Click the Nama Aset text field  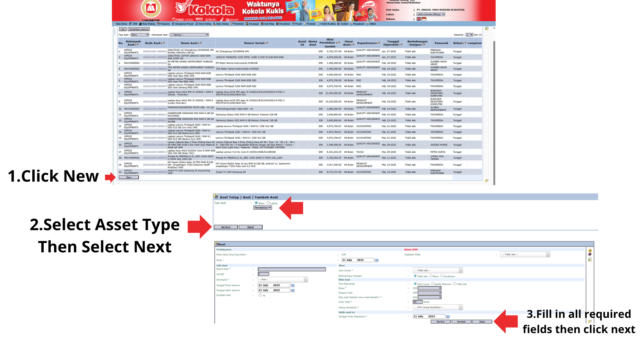pos(292,269)
